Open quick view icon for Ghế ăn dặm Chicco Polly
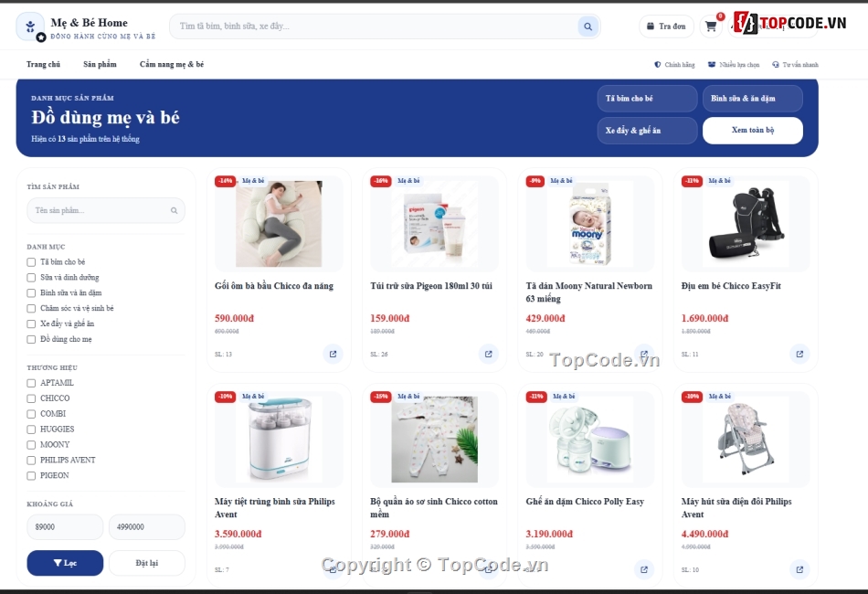868x594 pixels. 644,569
